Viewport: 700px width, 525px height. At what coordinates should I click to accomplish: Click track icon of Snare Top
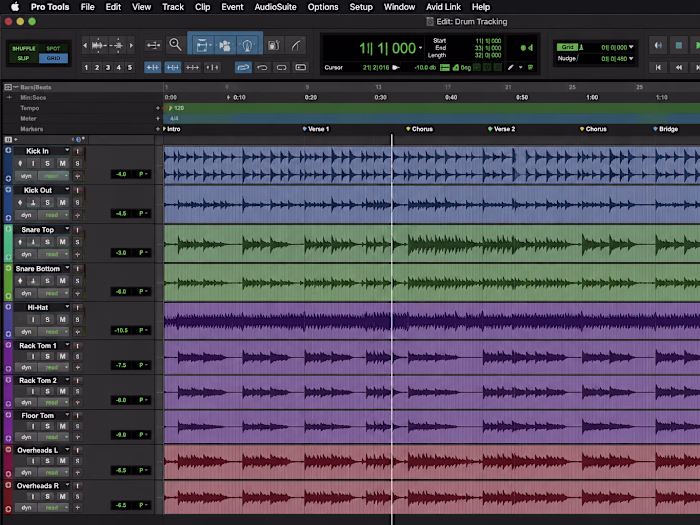pyautogui.click(x=8, y=229)
